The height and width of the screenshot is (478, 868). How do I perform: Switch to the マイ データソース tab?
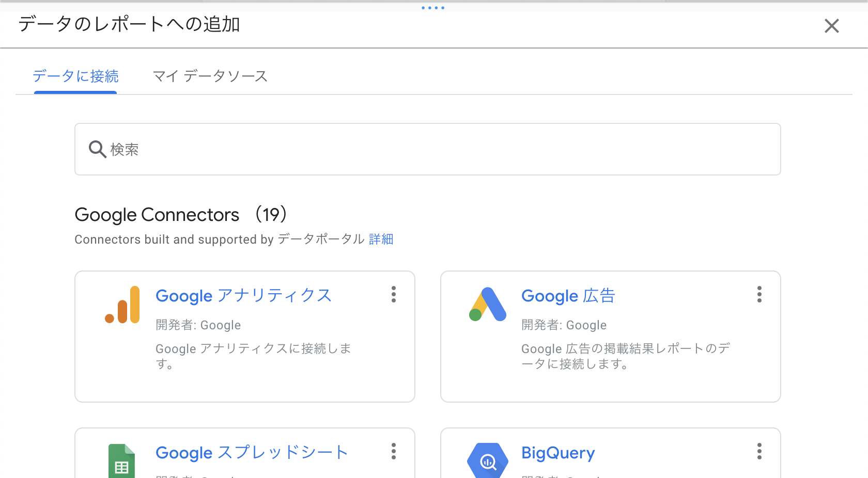[209, 76]
